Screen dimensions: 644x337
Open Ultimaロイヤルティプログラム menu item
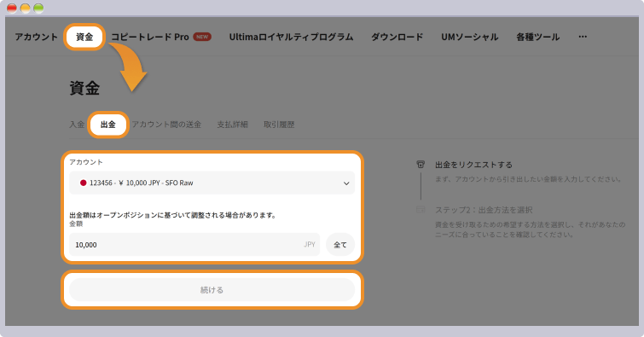click(x=291, y=37)
